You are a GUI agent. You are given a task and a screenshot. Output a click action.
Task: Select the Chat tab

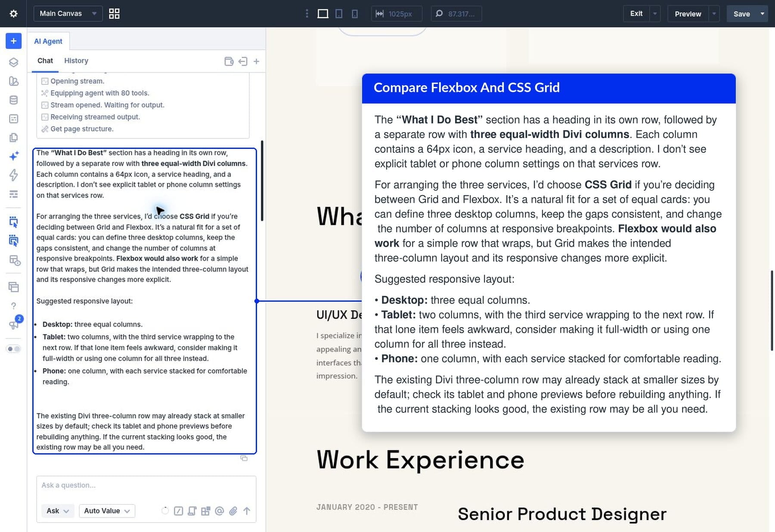45,61
